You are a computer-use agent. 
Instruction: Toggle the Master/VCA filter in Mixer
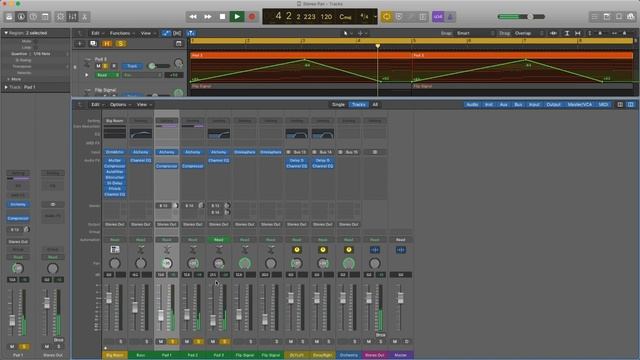580,104
